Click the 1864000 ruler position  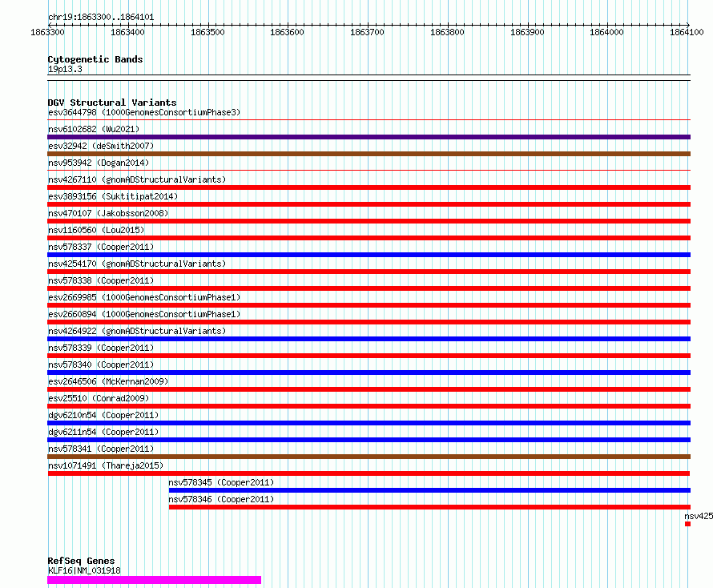click(x=606, y=32)
